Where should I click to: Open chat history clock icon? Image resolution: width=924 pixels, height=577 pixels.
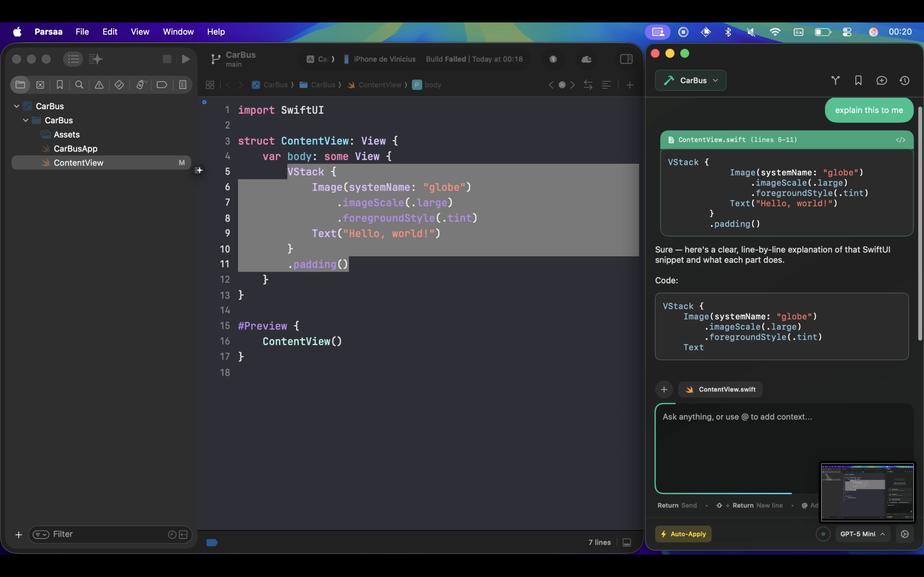point(904,80)
